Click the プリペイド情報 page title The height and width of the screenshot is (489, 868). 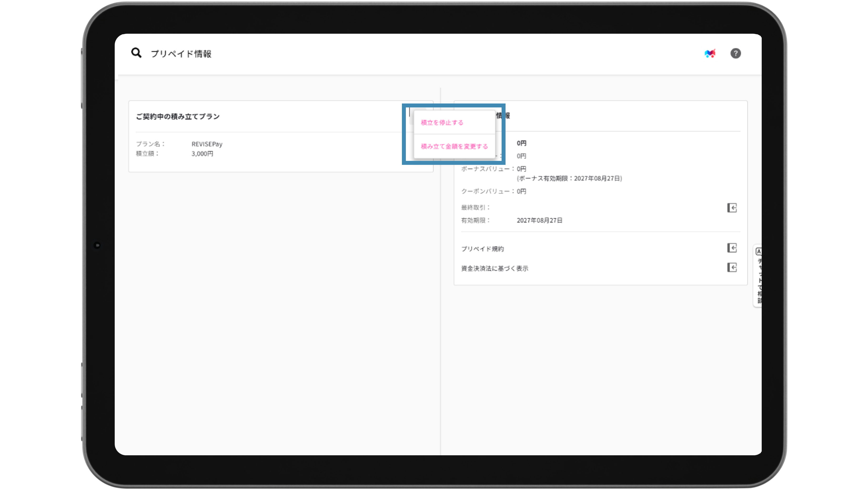(x=181, y=54)
